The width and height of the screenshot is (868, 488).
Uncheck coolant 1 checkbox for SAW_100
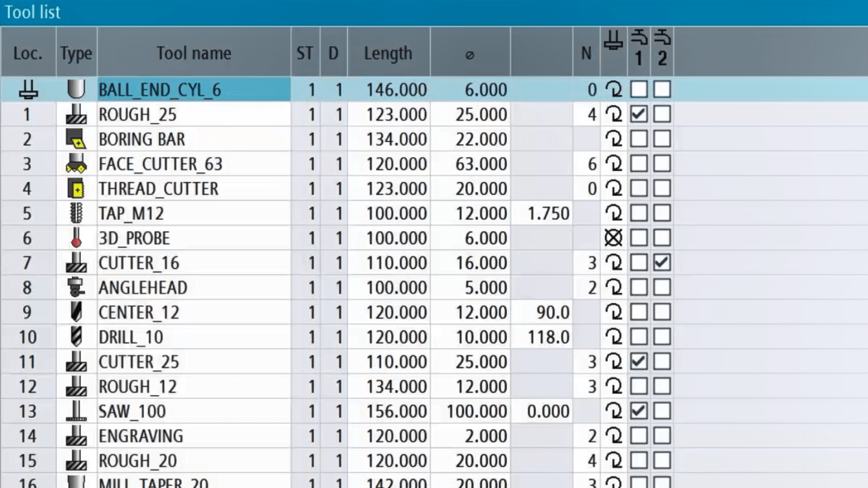tap(638, 411)
